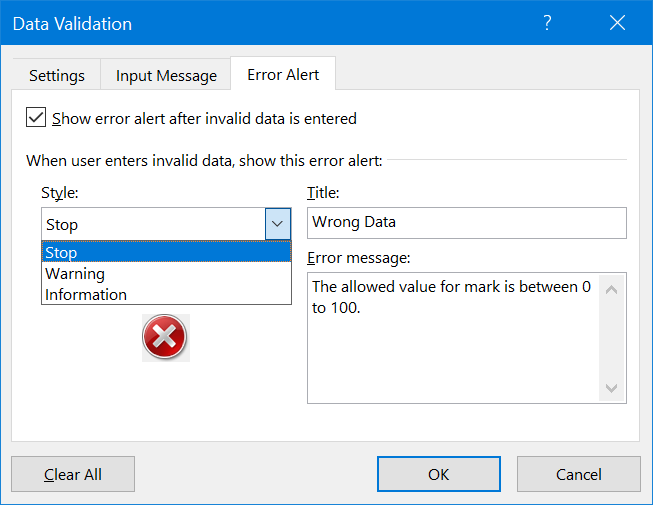Viewport: 653px width, 505px height.
Task: Click the Cancel button
Action: point(579,474)
